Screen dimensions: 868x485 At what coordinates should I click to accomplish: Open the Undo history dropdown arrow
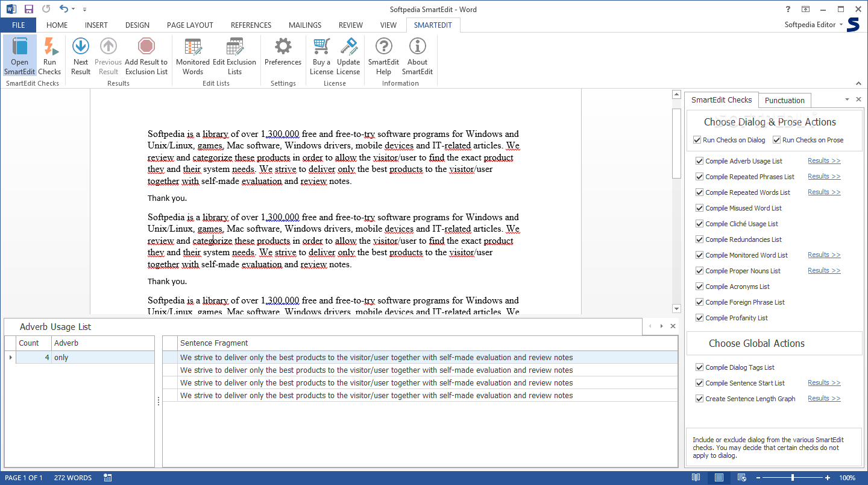tap(74, 9)
